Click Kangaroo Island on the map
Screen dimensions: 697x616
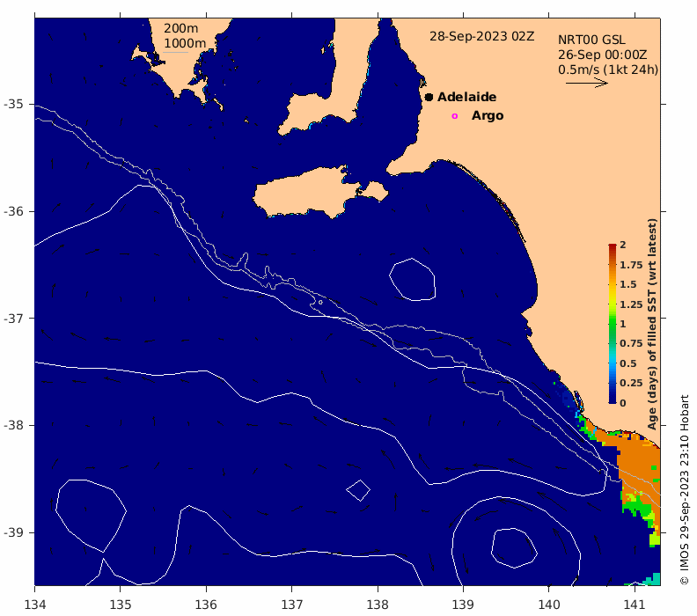(307, 194)
